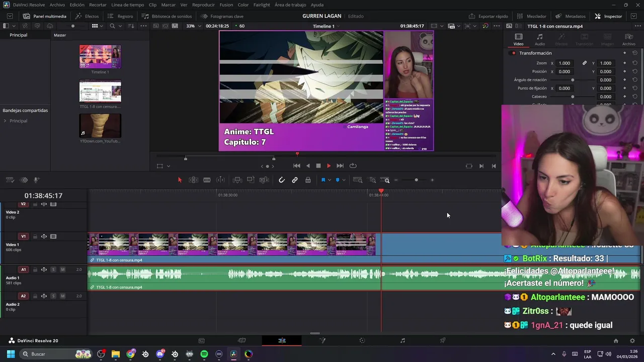Open the Efectos library
Image resolution: width=644 pixels, height=362 pixels.
[x=87, y=16]
